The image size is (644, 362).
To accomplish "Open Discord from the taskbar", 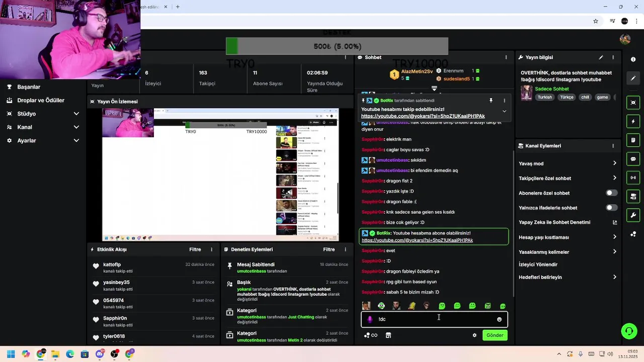I will (x=100, y=354).
